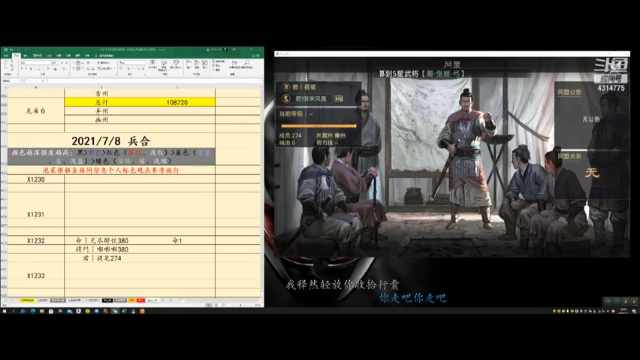The width and height of the screenshot is (640, 360).
Task: Select the yellow 总计 cell
Action: pyautogui.click(x=102, y=102)
